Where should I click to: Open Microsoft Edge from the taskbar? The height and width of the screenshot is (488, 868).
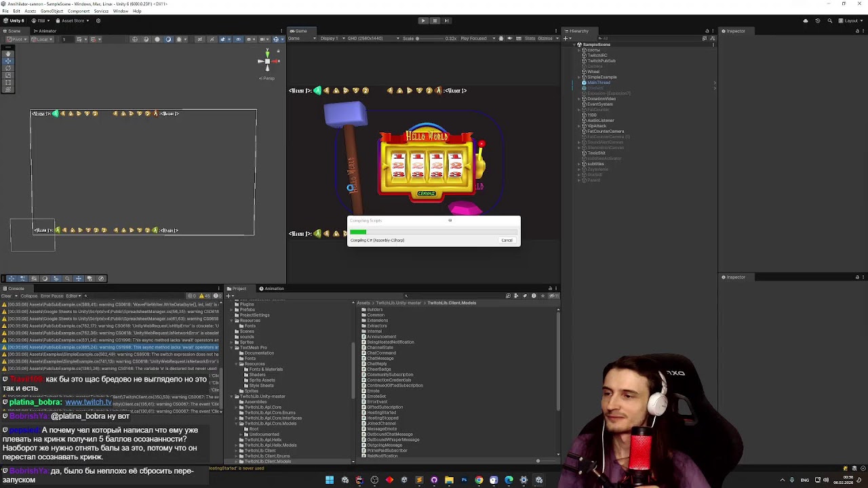(509, 480)
